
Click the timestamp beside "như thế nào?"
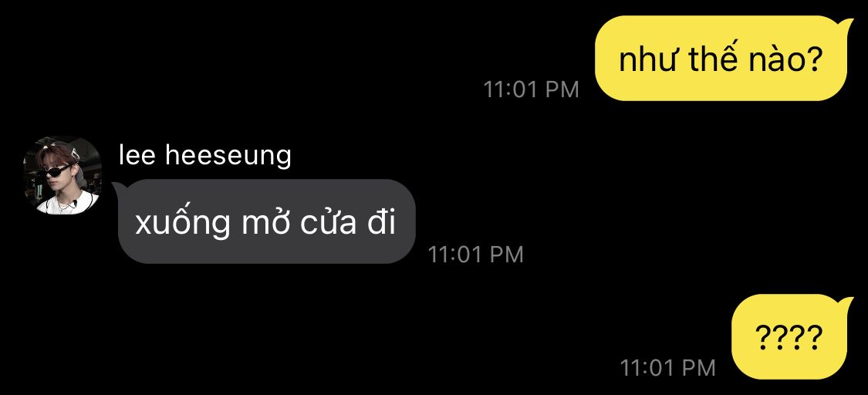(532, 89)
